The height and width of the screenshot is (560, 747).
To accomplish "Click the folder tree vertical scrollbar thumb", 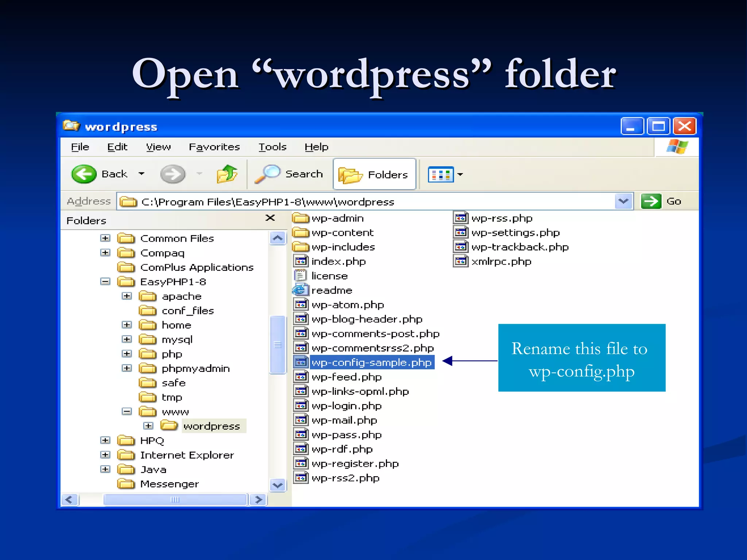I will click(278, 345).
